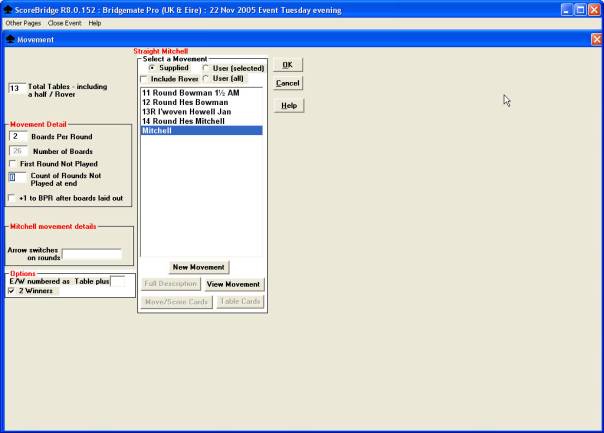This screenshot has width=604, height=433.
Task: Click the Movement window spade icon
Action: 10,39
